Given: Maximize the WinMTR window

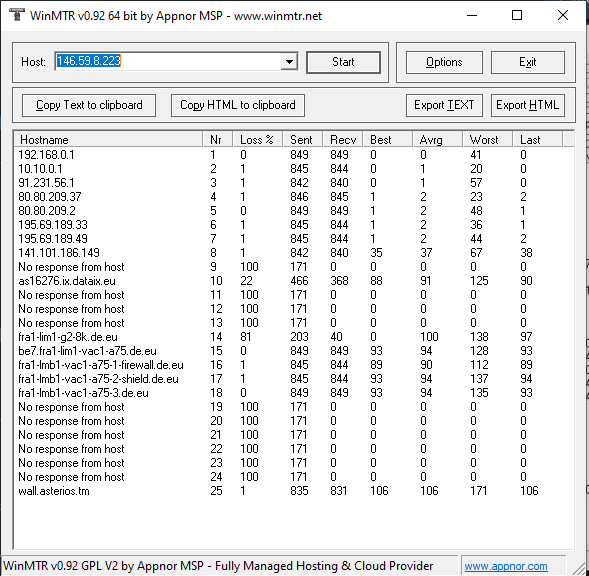Looking at the screenshot, I should 517,15.
